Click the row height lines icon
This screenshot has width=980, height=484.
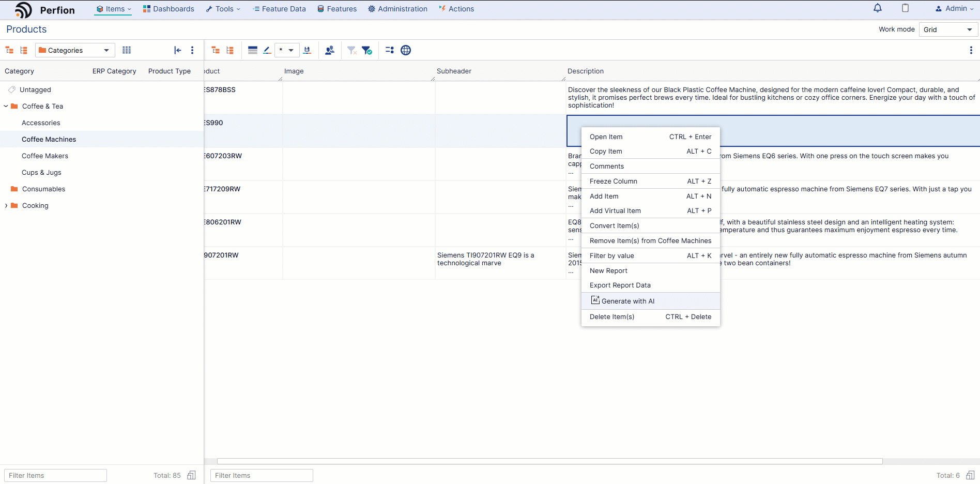coord(253,50)
